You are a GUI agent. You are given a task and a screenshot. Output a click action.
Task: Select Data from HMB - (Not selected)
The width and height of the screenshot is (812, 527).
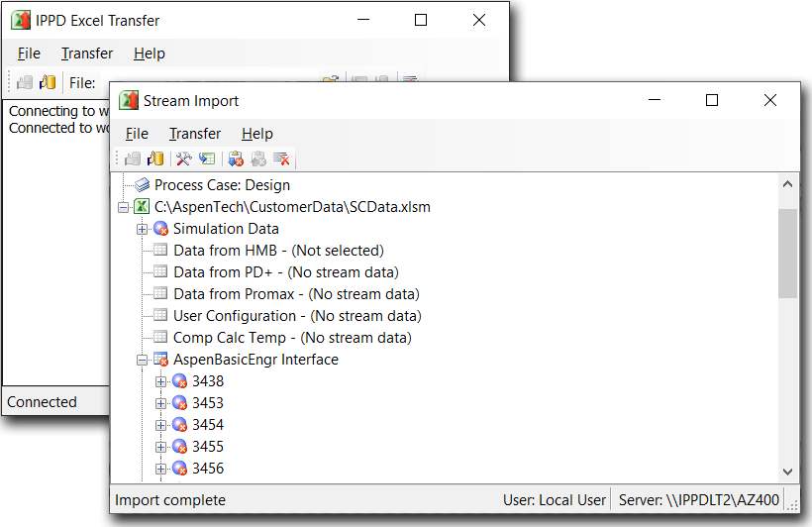278,251
